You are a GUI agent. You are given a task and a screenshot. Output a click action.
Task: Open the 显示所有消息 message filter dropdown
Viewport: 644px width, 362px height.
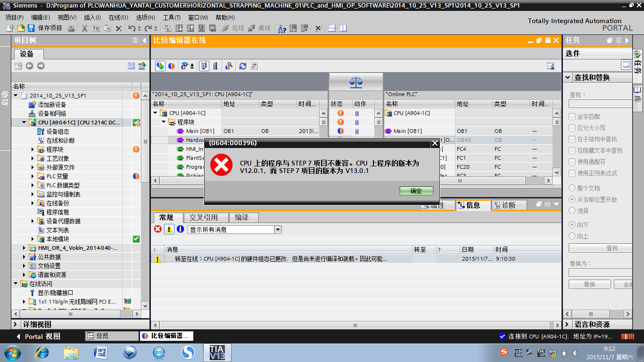278,230
